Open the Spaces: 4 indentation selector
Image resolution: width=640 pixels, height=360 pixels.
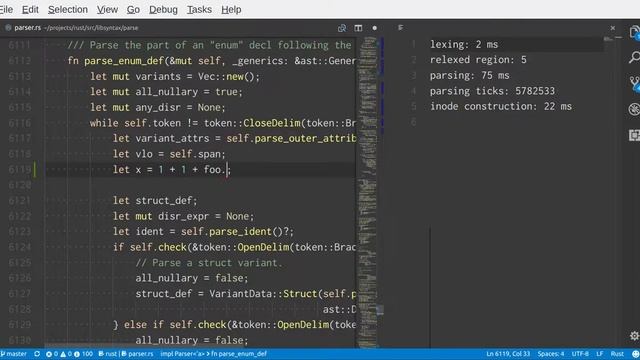551,354
